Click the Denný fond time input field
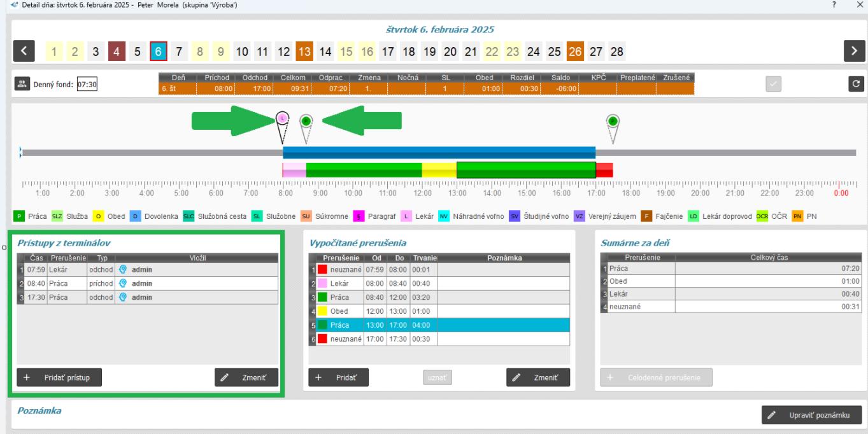Viewport: 868px width, 434px height. pyautogui.click(x=87, y=83)
